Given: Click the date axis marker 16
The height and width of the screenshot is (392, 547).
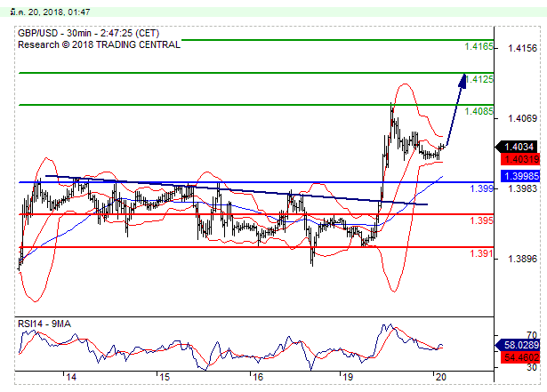Looking at the screenshot, I should [257, 377].
